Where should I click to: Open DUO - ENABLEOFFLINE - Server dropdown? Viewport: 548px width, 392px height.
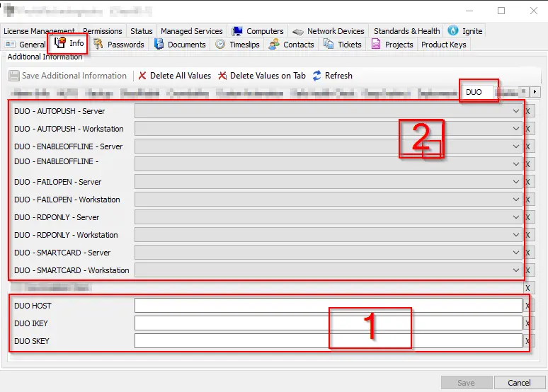coord(516,146)
